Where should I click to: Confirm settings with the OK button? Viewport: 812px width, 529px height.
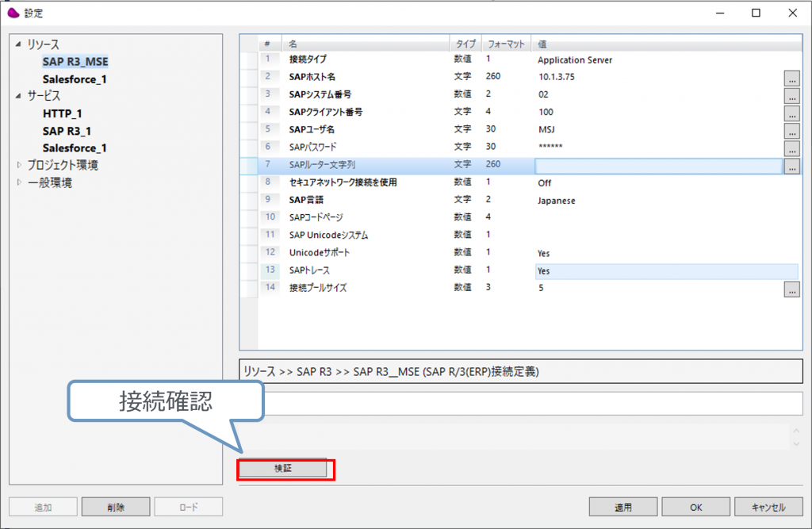695,507
